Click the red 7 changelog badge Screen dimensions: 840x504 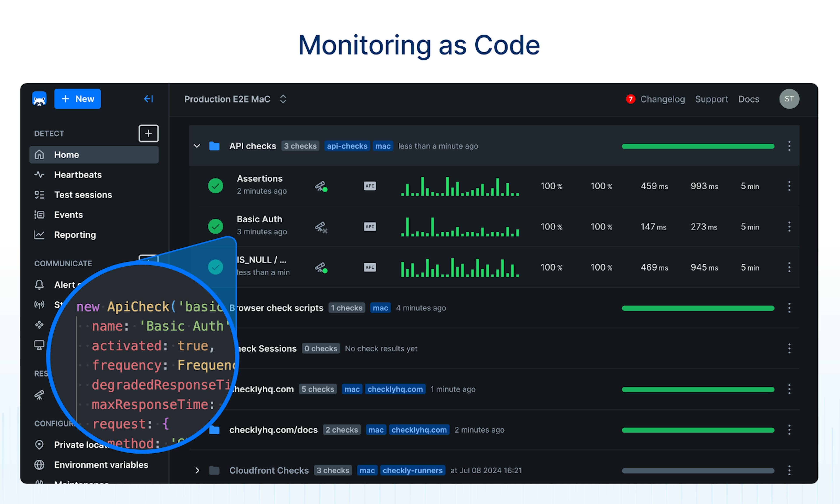point(630,99)
